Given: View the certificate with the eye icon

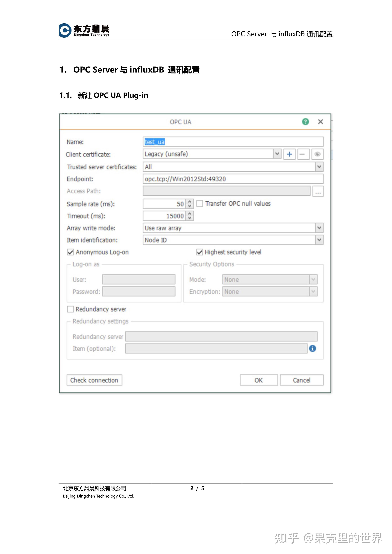Looking at the screenshot, I should click(317, 154).
